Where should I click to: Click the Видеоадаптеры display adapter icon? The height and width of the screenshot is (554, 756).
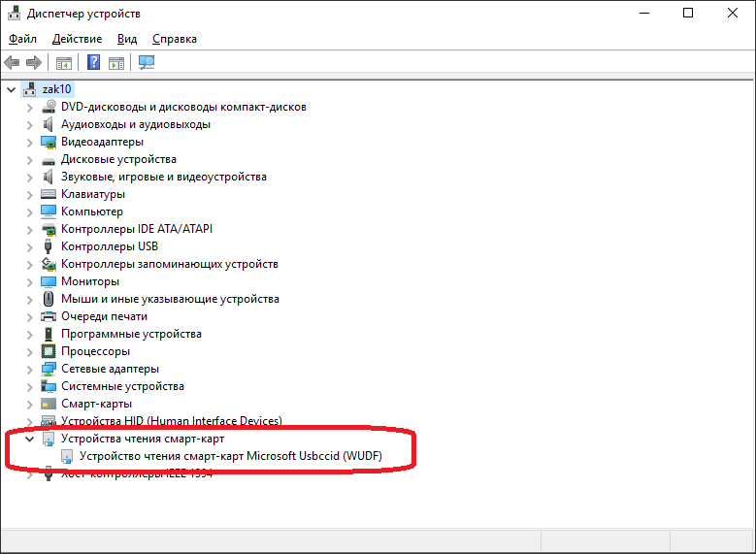(49, 142)
